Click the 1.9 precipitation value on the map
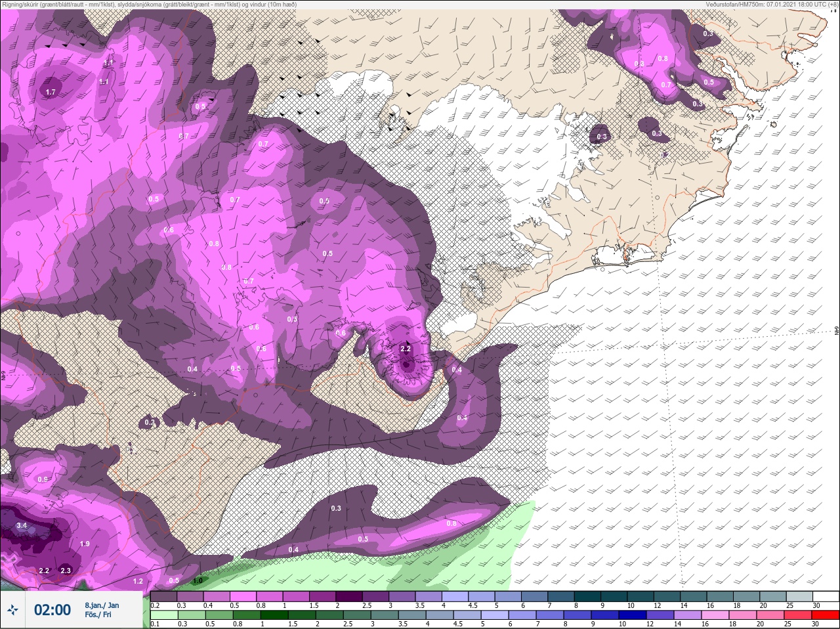 click(x=85, y=544)
